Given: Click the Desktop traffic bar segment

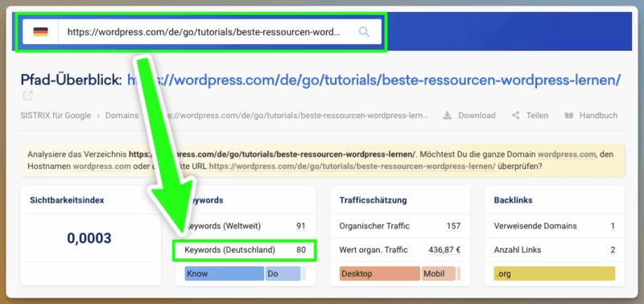Looking at the screenshot, I should tap(379, 273).
